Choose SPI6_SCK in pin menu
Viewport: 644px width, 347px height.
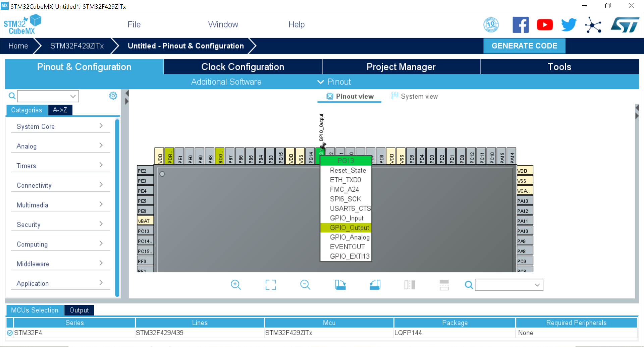pos(346,199)
